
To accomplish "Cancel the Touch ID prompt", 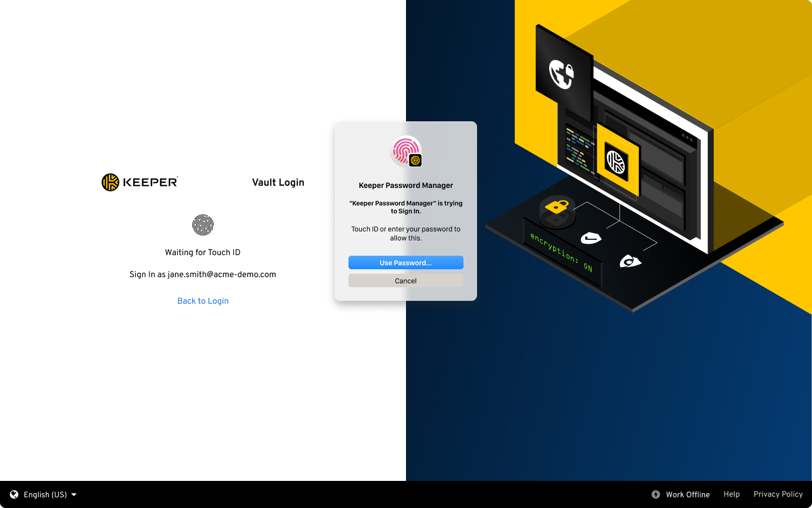I will click(405, 281).
